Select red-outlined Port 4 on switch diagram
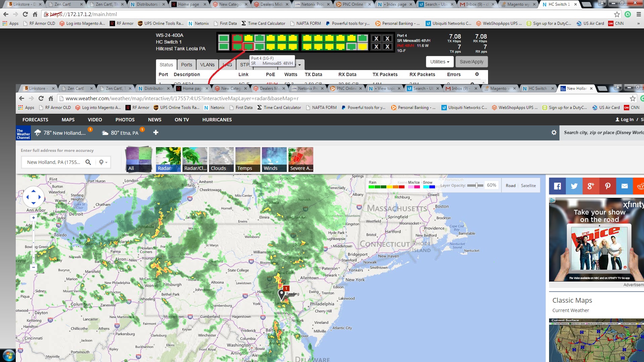The width and height of the screenshot is (644, 362). (248, 47)
